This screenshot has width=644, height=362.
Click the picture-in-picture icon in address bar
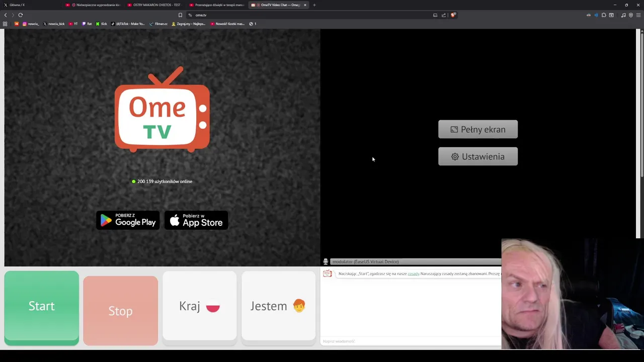pos(435,15)
